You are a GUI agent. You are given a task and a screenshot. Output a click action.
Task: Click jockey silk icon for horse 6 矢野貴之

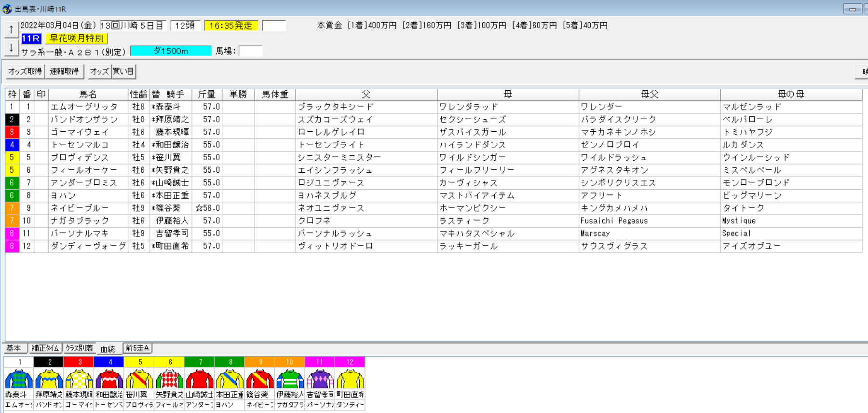(x=169, y=379)
